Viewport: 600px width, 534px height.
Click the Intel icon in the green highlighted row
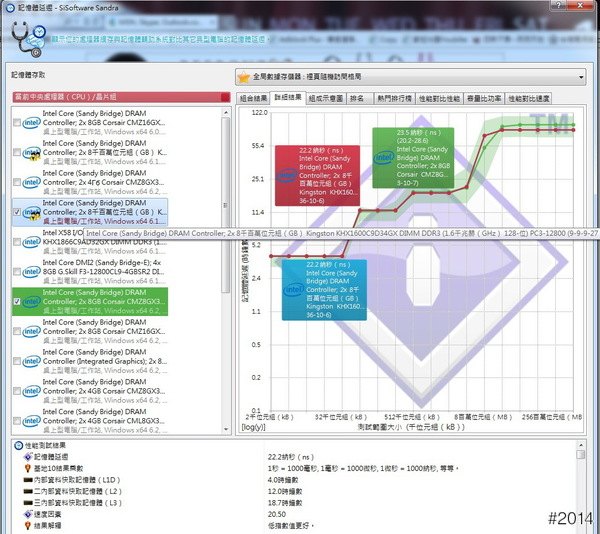click(31, 302)
